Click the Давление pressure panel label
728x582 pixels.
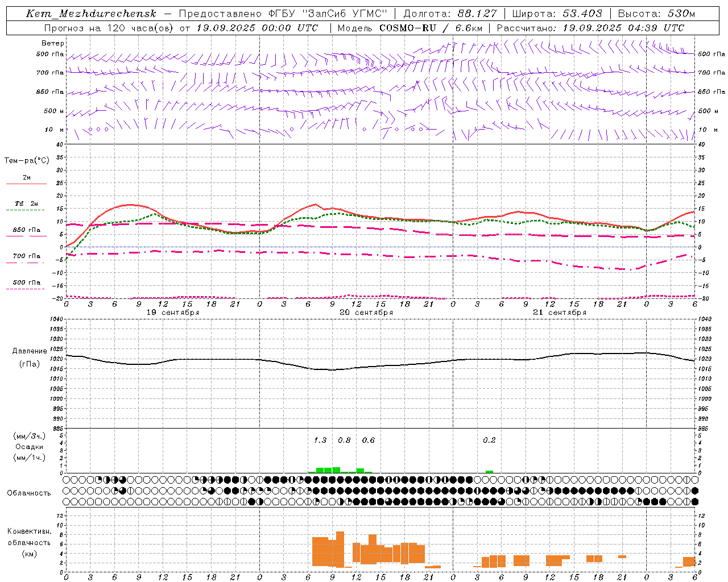[x=30, y=351]
